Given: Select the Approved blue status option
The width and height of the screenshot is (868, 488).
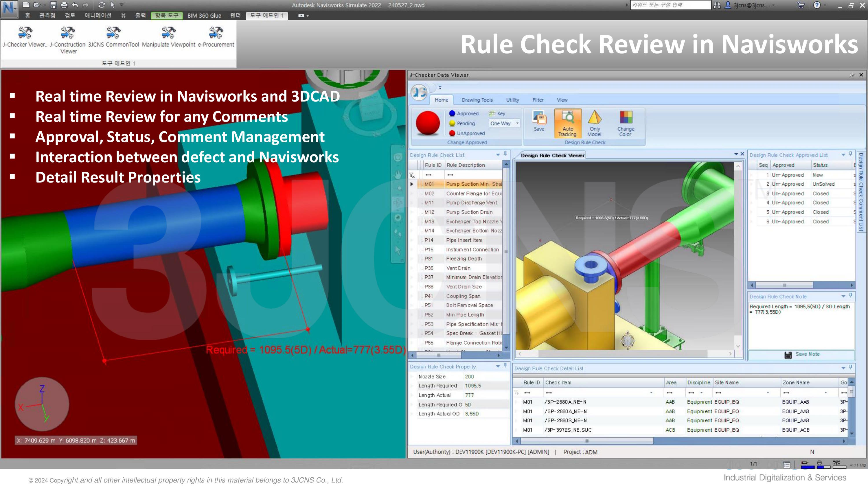Looking at the screenshot, I should click(x=464, y=113).
